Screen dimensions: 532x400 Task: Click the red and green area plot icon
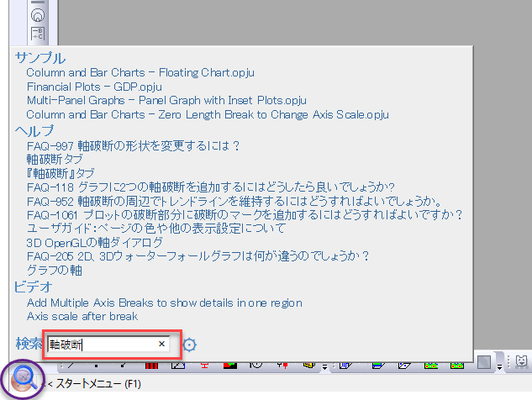click(230, 366)
